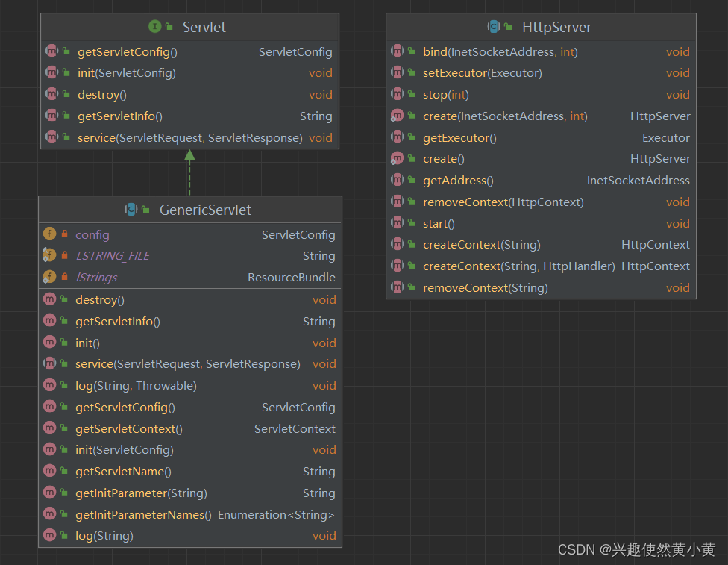Viewport: 728px width, 565px height.
Task: Select destroy() in the Servlet box
Action: (101, 94)
